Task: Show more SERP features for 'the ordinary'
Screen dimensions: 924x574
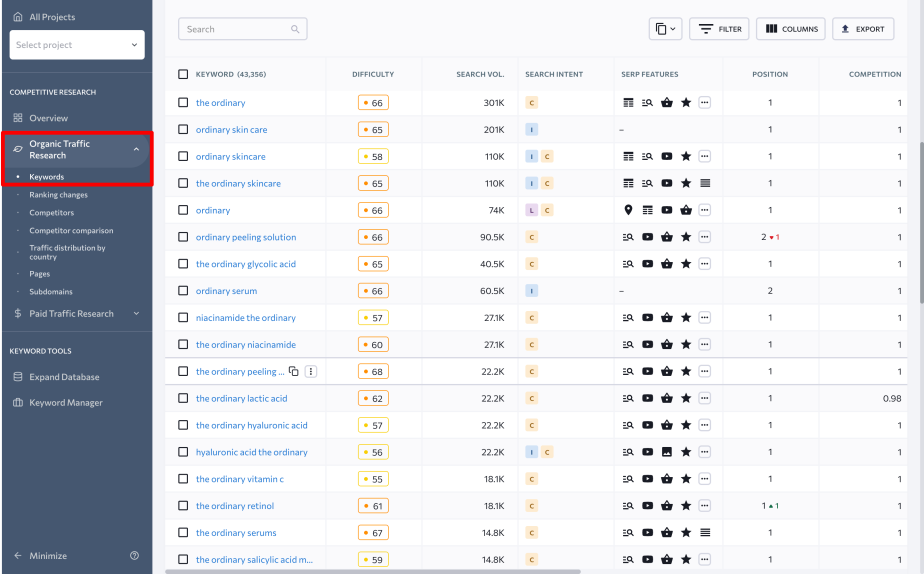Action: coord(705,103)
